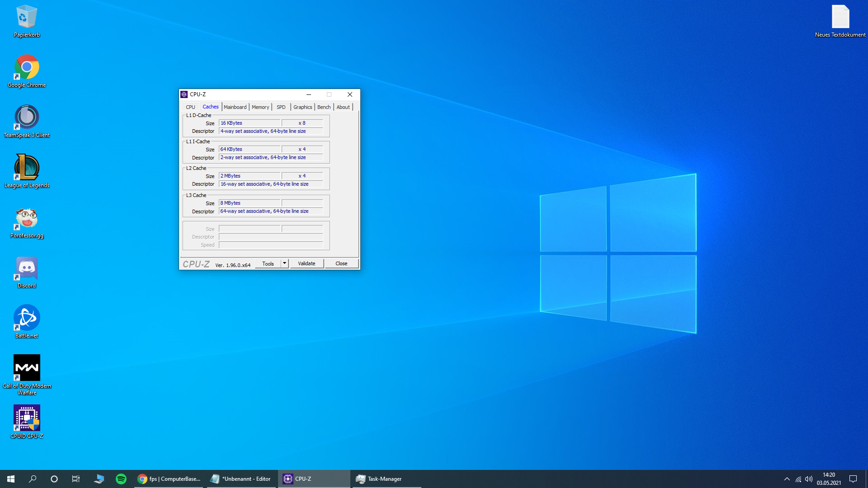868x488 pixels.
Task: Expand the Tools dropdown arrow
Action: click(284, 263)
